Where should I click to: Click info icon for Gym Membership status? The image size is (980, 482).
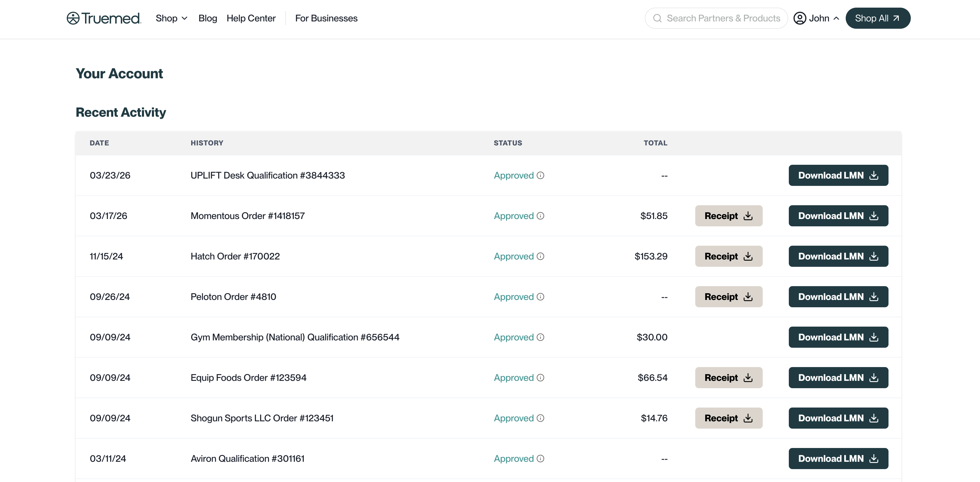pyautogui.click(x=540, y=337)
